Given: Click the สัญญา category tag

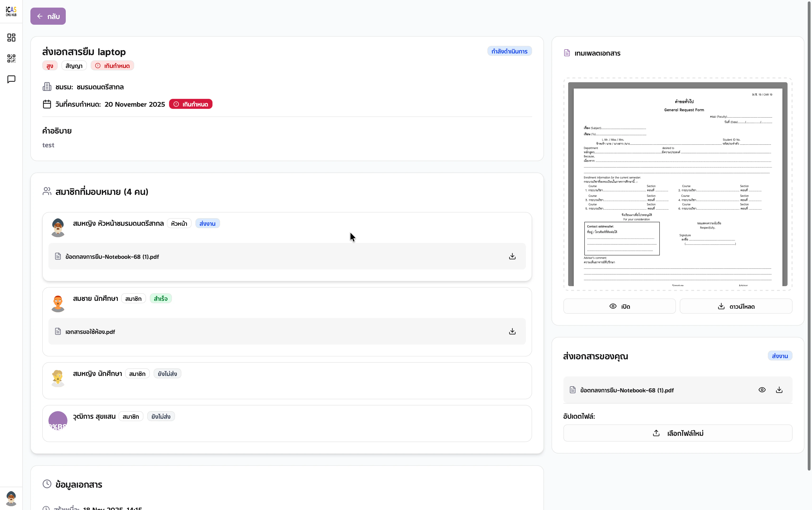Looking at the screenshot, I should [x=74, y=66].
